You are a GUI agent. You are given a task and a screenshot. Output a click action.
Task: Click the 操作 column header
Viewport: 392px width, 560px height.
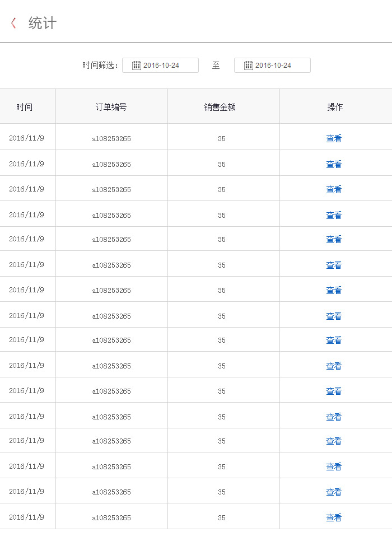click(335, 107)
